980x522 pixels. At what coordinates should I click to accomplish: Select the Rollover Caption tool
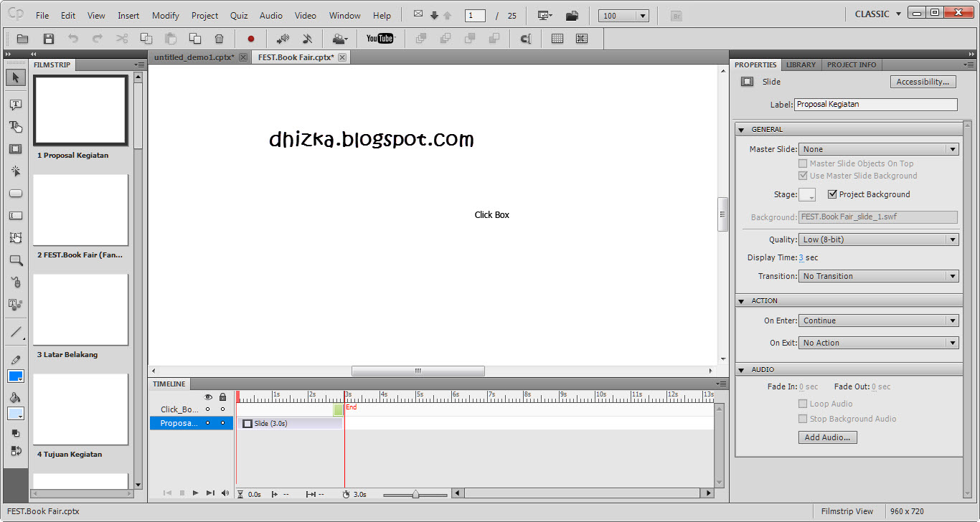[16, 127]
